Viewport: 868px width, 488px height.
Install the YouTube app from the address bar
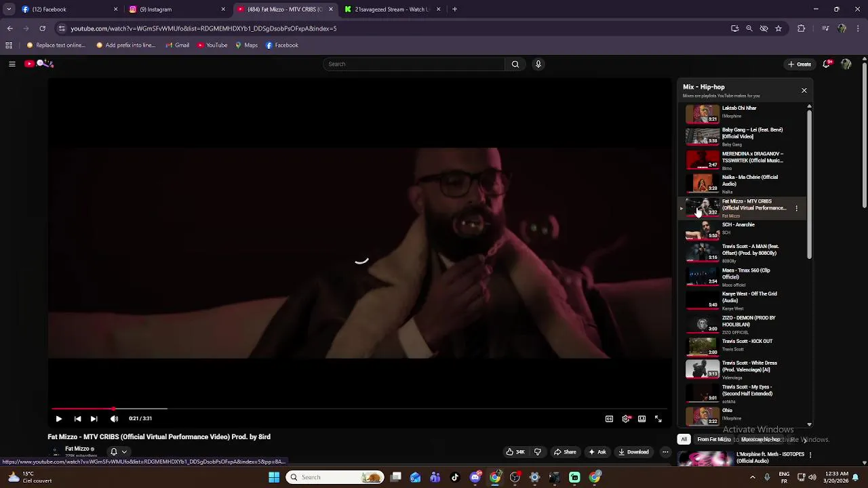pos(734,28)
